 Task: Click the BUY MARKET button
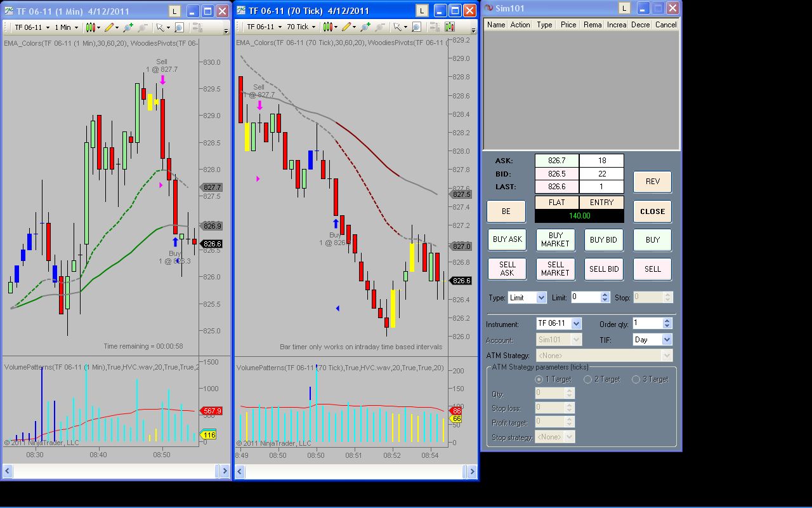[555, 239]
